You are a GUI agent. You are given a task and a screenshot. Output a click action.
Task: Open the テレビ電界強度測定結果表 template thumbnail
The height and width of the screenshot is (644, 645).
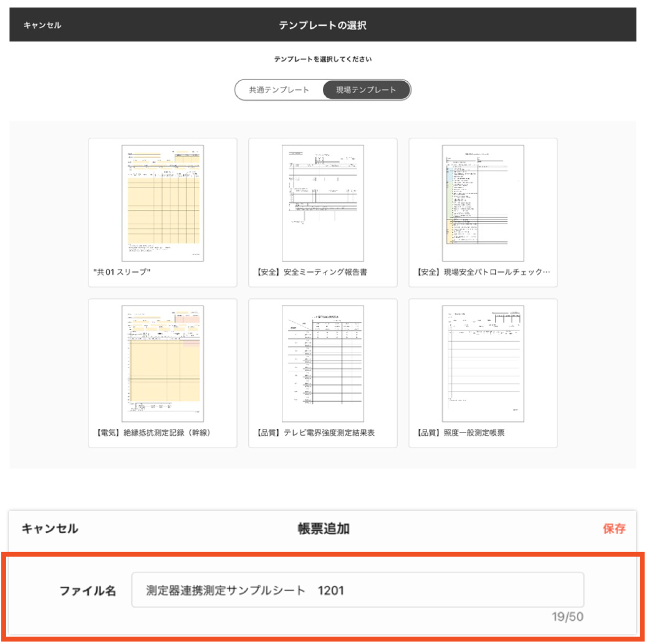pos(322,363)
